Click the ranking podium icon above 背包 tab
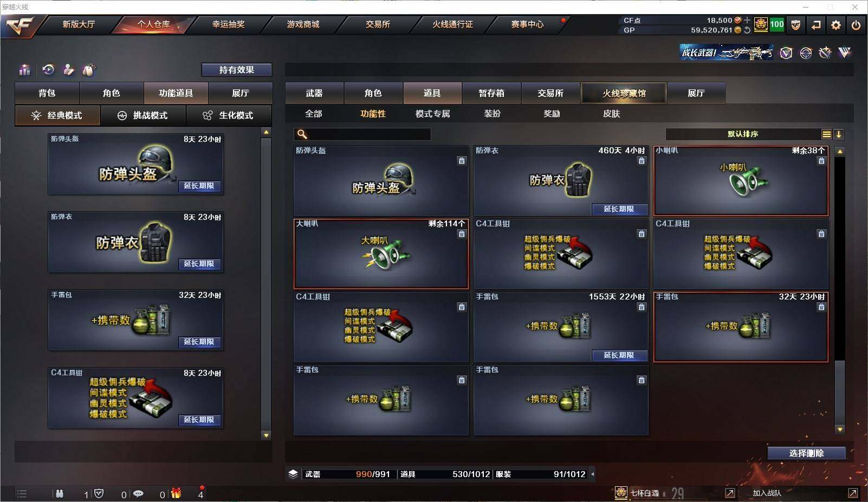This screenshot has height=502, width=868. coord(24,70)
